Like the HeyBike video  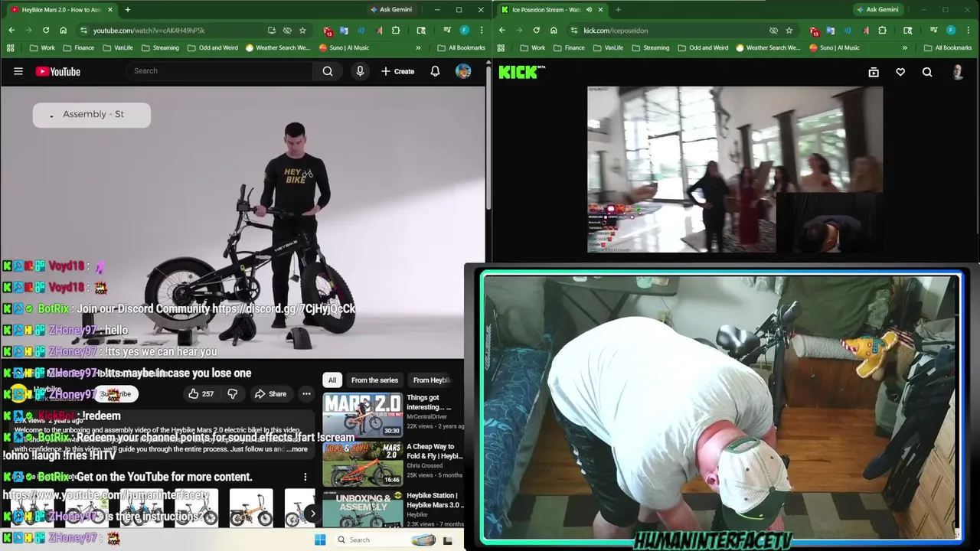(x=201, y=394)
